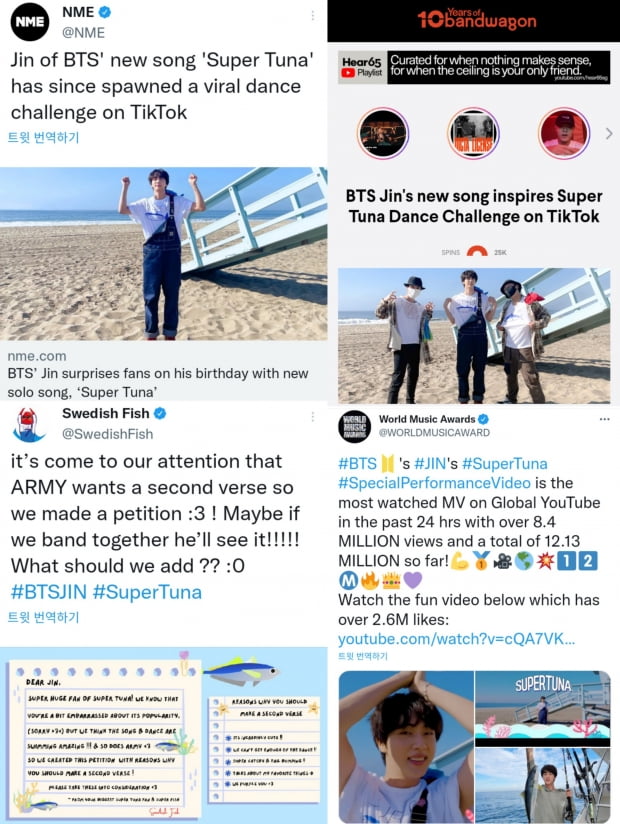Translate the NME tweet
620x824 pixels.
click(x=44, y=138)
